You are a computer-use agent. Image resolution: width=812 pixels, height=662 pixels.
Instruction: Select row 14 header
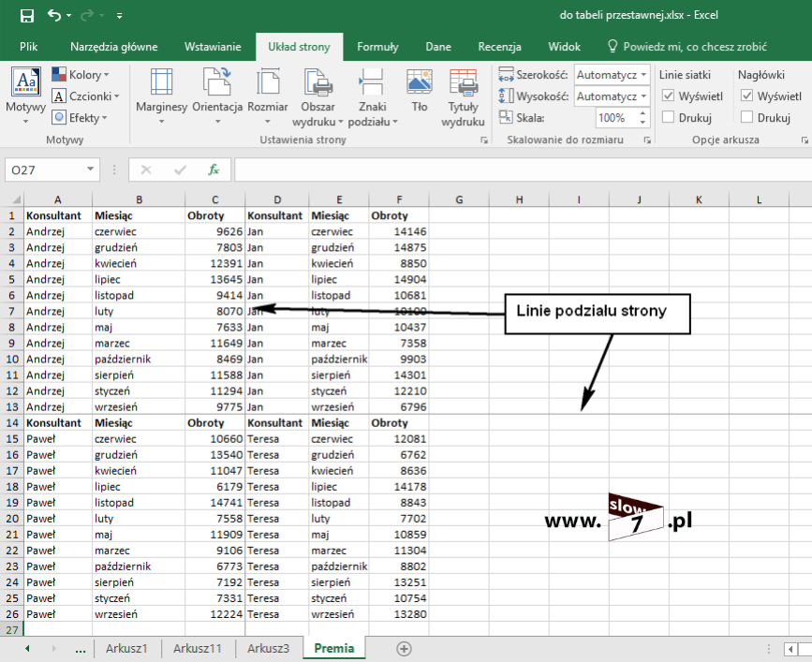pyautogui.click(x=12, y=423)
